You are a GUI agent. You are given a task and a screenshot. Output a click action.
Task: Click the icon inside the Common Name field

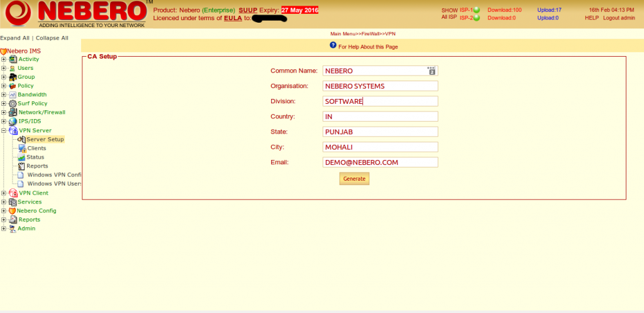(431, 71)
